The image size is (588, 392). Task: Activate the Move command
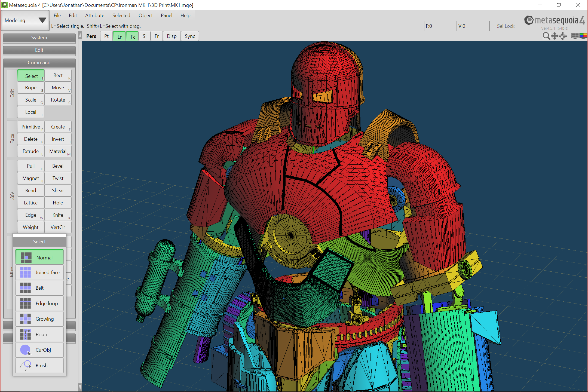(x=58, y=88)
